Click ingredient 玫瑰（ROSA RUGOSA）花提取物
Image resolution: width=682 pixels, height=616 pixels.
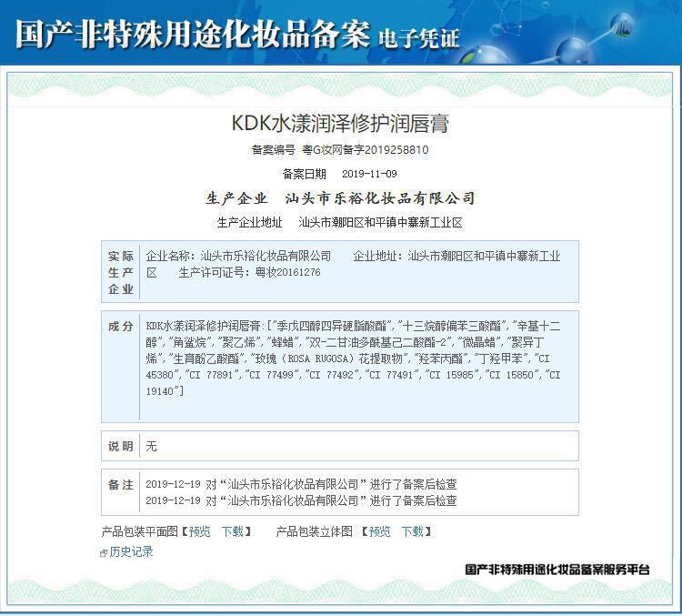pyautogui.click(x=328, y=358)
